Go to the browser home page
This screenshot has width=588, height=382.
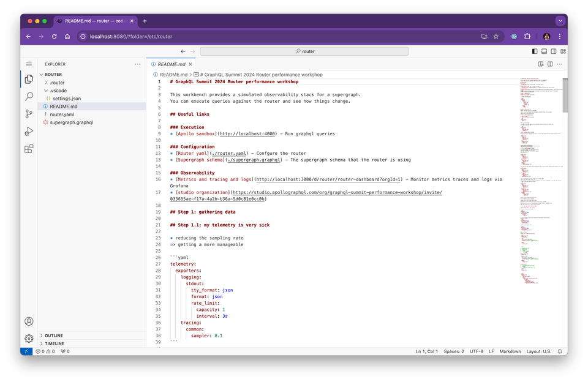point(67,36)
